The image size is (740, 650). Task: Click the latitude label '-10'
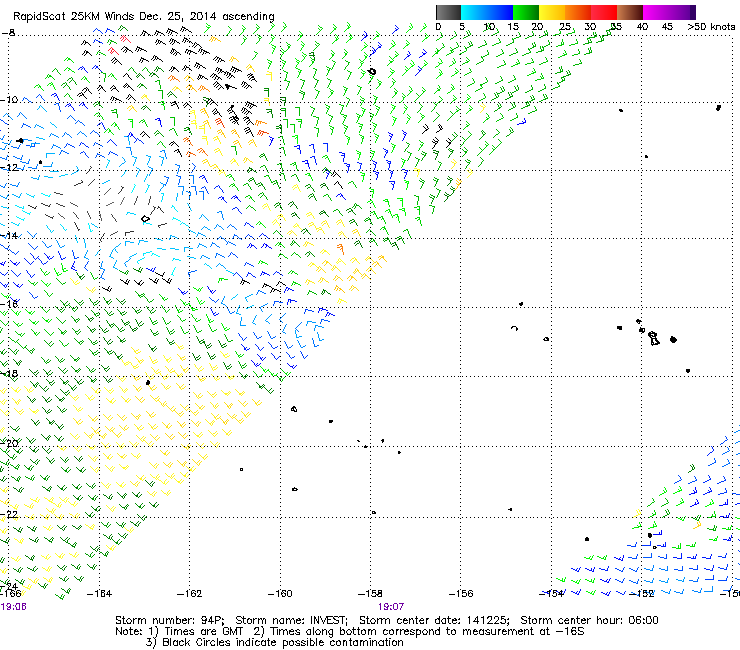click(9, 100)
